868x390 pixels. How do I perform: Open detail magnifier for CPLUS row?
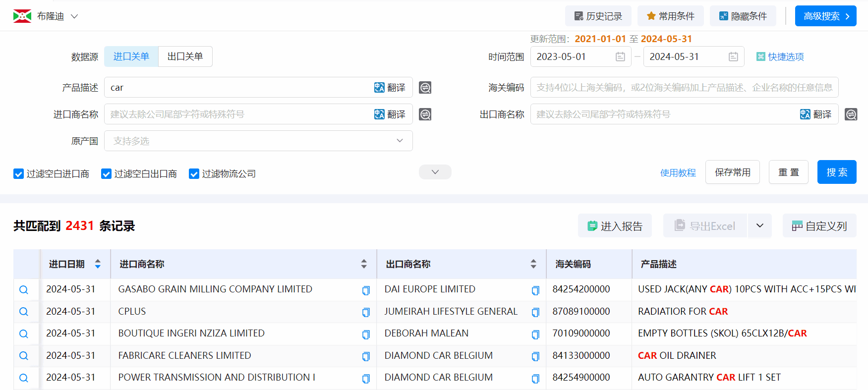pos(24,312)
